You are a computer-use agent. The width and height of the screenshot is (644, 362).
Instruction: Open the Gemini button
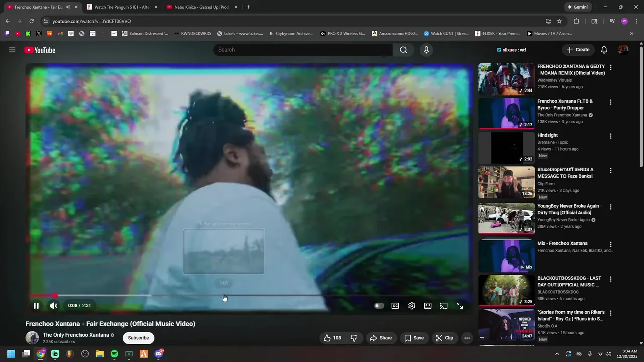(578, 7)
